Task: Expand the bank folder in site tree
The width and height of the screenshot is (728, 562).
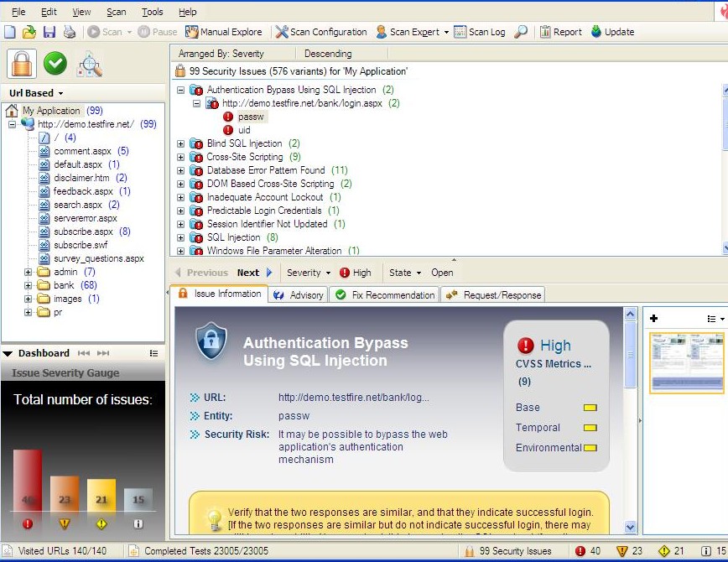Action: pyautogui.click(x=28, y=285)
